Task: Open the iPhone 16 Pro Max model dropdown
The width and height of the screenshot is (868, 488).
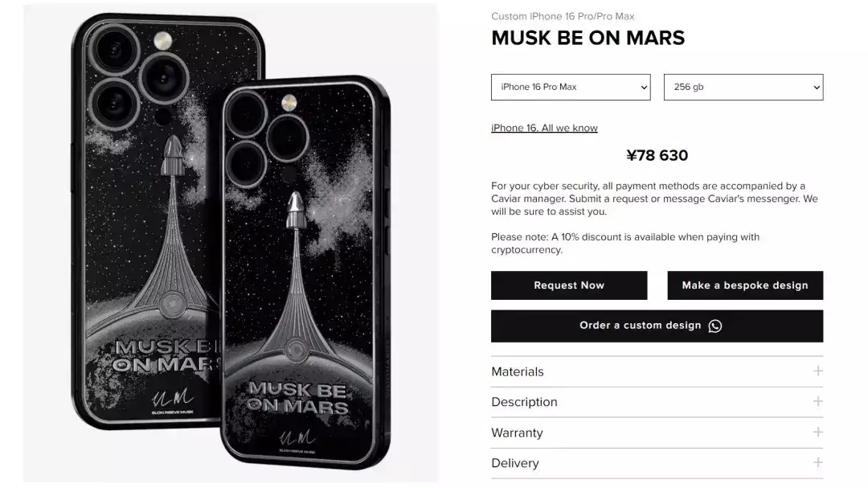Action: point(571,87)
